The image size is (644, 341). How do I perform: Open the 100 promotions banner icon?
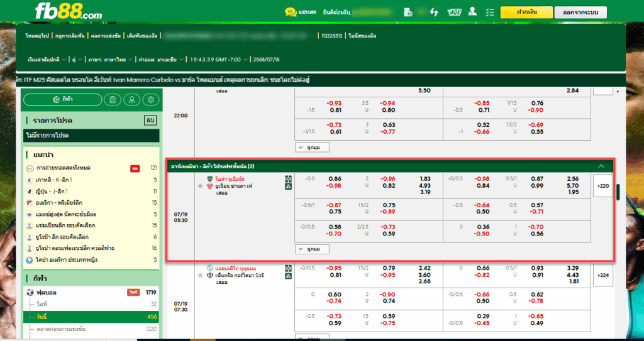[454, 13]
